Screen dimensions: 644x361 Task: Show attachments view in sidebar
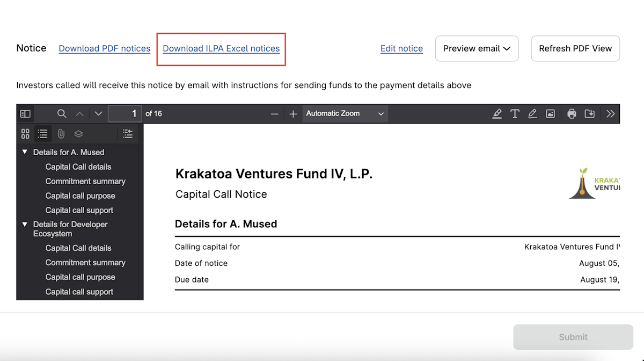[61, 134]
